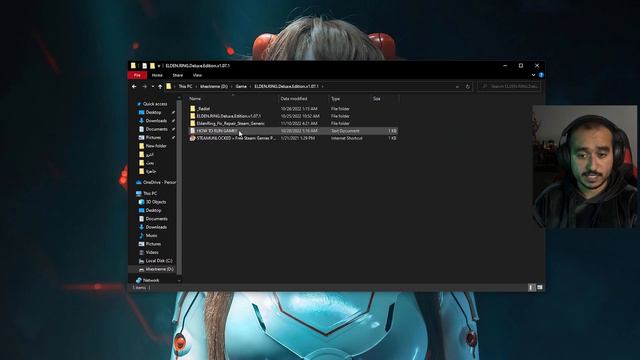This screenshot has width=640, height=360.
Task: Select the EldenRing_Fix_Repair_Steam_Generic folder
Action: (x=230, y=123)
